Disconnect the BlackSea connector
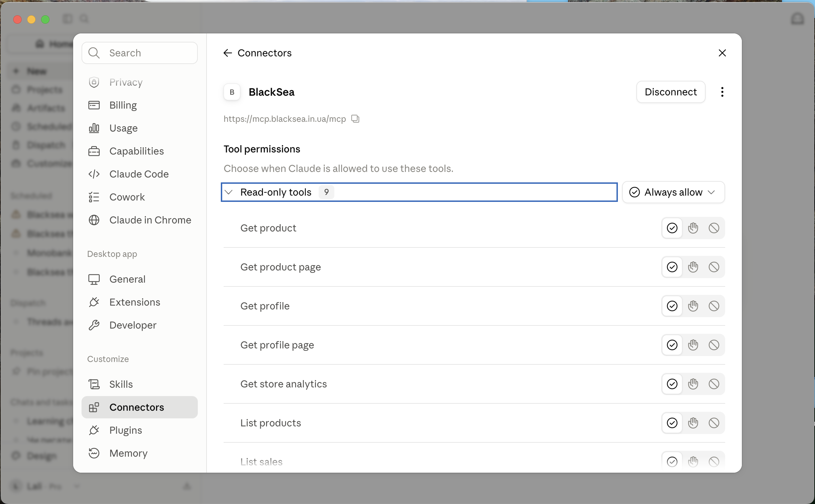 point(671,92)
